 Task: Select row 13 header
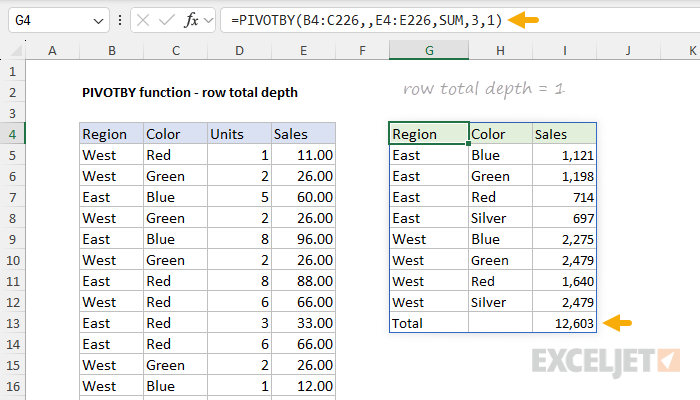[x=12, y=323]
